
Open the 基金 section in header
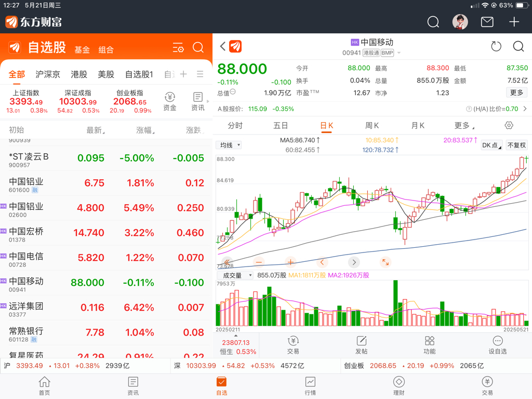[82, 50]
